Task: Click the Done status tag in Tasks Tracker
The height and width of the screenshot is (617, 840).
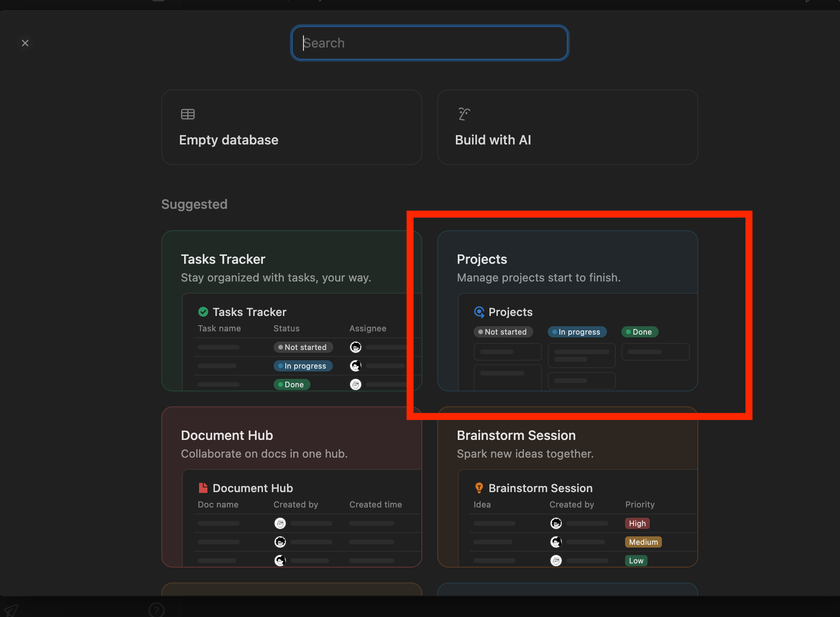Action: (292, 384)
